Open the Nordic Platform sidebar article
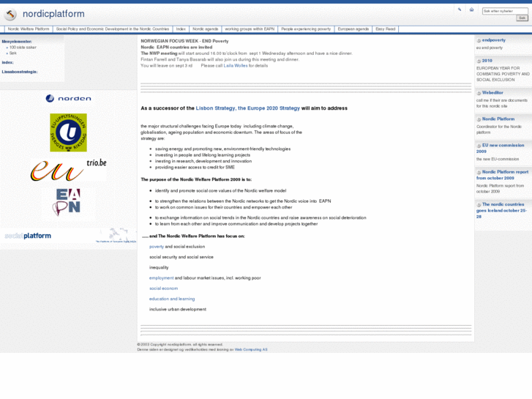Screen dimensions: 532x399 point(498,119)
